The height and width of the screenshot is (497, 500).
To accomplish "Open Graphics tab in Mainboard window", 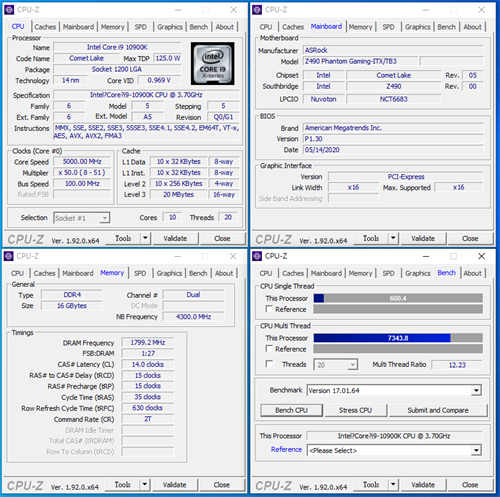I will (x=418, y=27).
